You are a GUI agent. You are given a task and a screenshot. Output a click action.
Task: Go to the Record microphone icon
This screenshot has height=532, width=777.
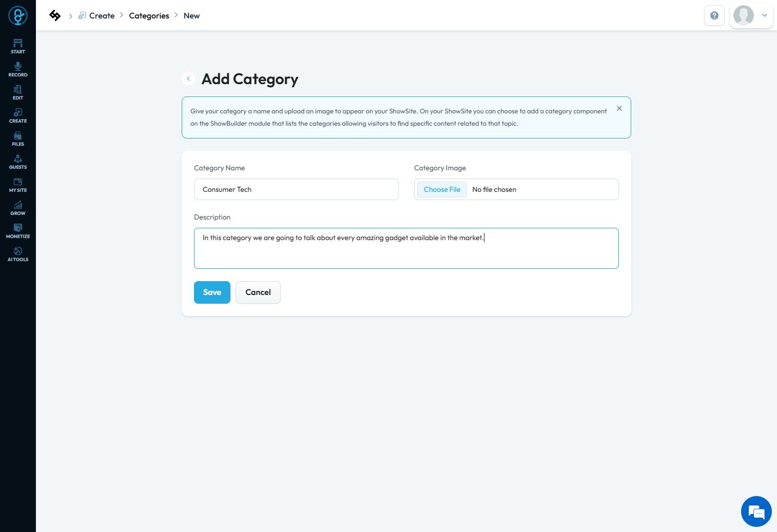[18, 69]
